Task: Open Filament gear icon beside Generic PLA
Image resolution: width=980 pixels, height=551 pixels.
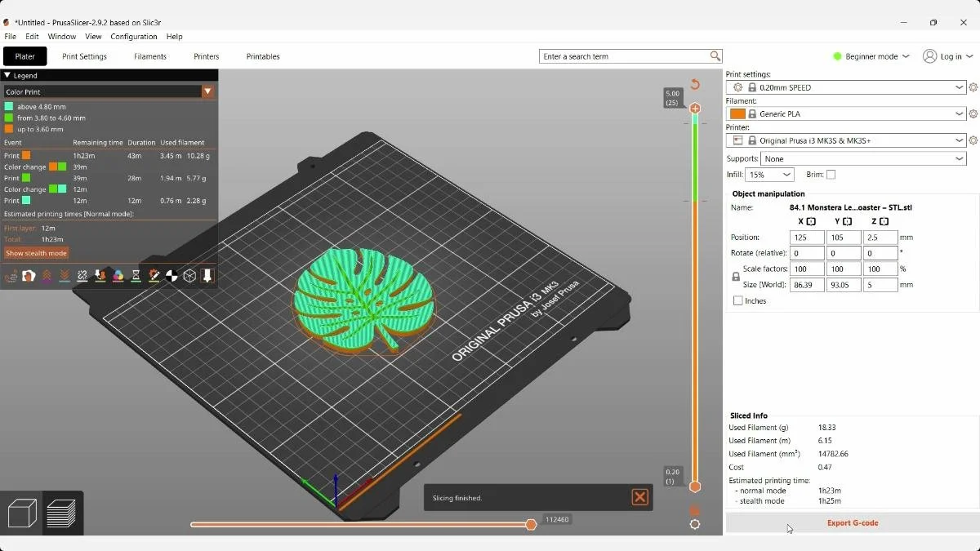Action: tap(973, 114)
